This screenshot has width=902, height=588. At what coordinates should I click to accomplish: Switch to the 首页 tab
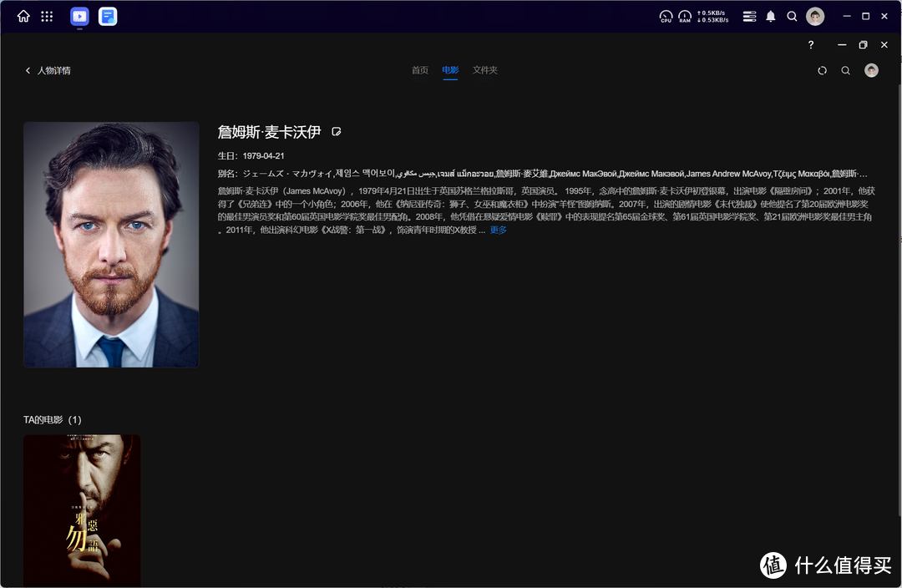[420, 71]
